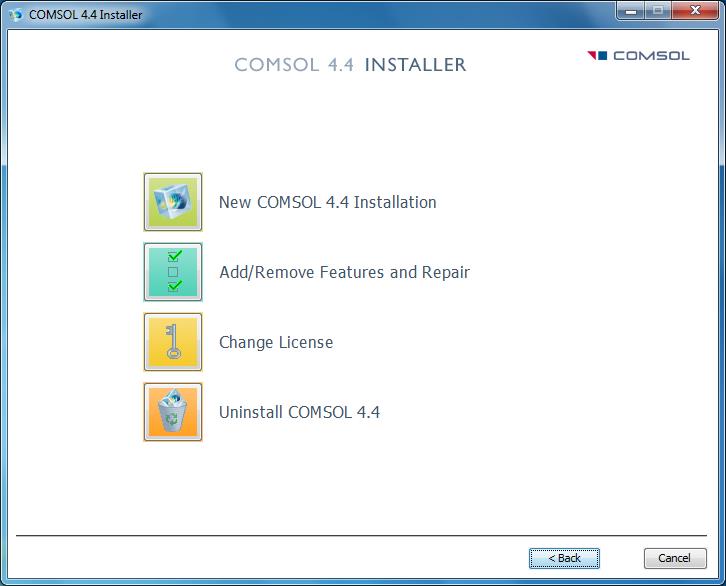Click the 'COMSOL 4.4 Installer' window title text
The width and height of the screenshot is (726, 586).
click(85, 15)
